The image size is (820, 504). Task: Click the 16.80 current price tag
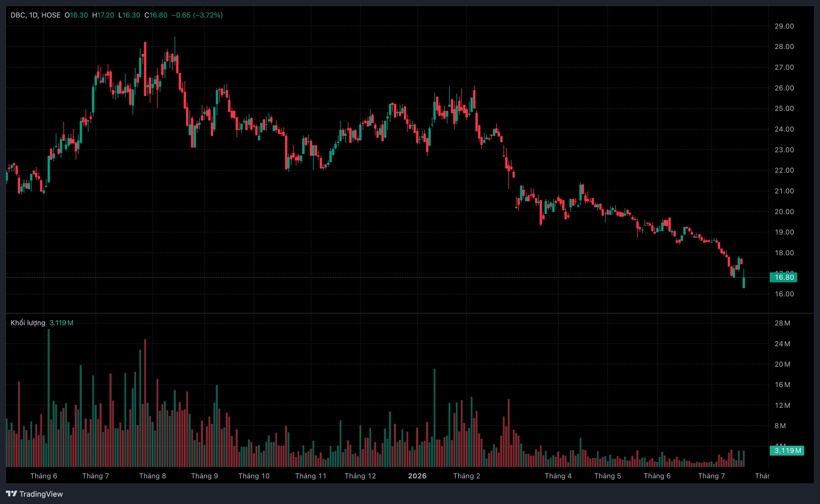pyautogui.click(x=783, y=277)
